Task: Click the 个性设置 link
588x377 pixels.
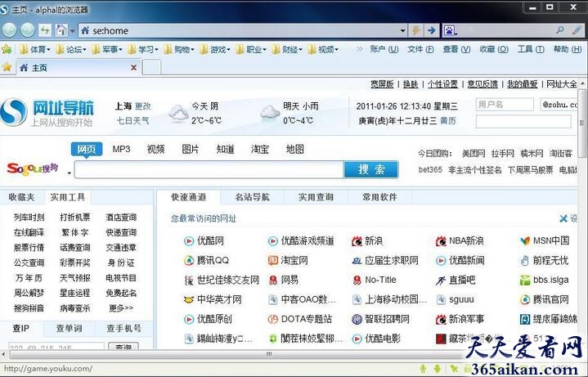Action: [442, 84]
